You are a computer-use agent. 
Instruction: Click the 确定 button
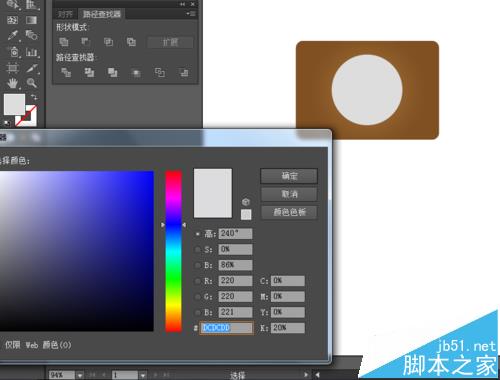(x=289, y=176)
